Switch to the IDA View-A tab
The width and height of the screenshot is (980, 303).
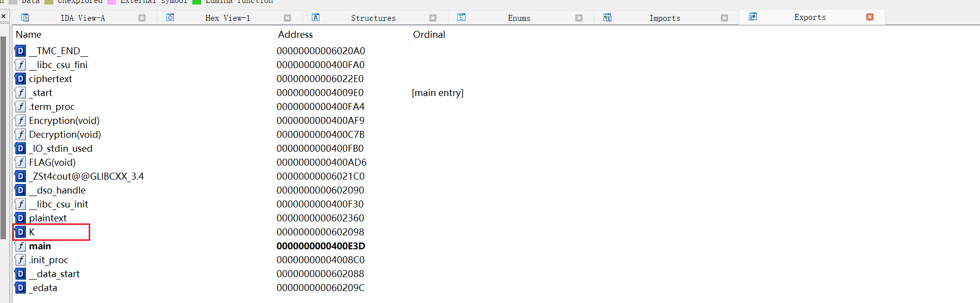pyautogui.click(x=83, y=18)
